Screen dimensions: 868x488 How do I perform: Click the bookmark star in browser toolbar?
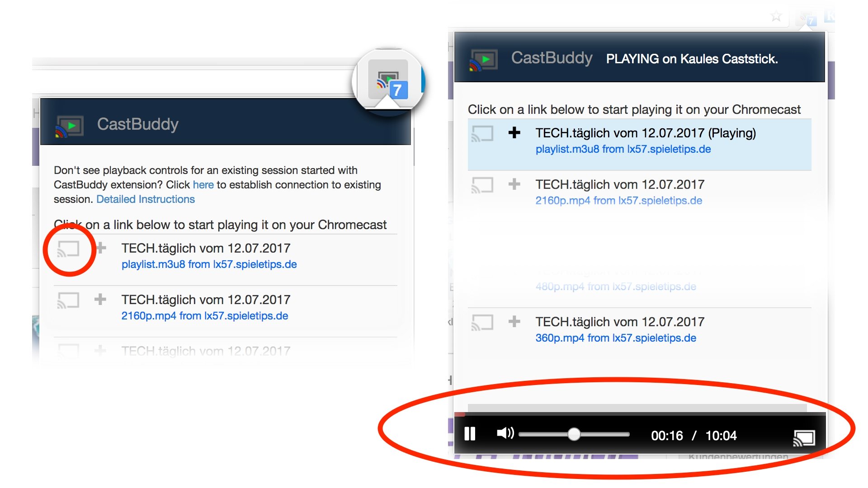pyautogui.click(x=776, y=17)
